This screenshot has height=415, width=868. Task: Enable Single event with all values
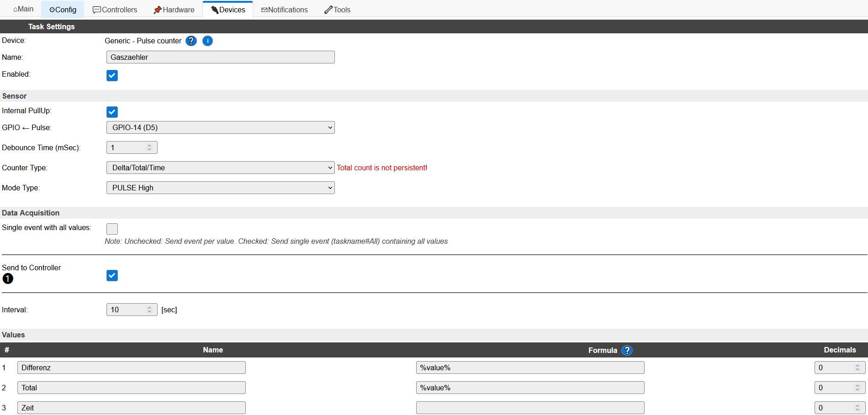pyautogui.click(x=112, y=229)
